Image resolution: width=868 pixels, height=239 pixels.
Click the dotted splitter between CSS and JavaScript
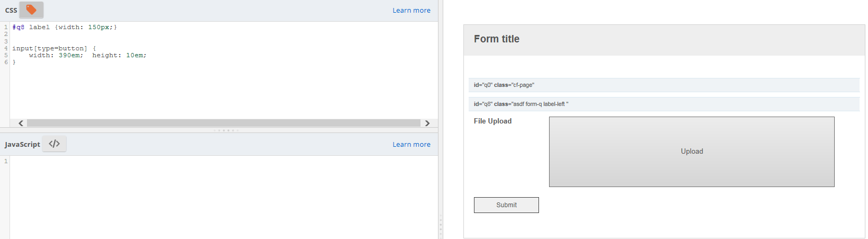coord(226,130)
